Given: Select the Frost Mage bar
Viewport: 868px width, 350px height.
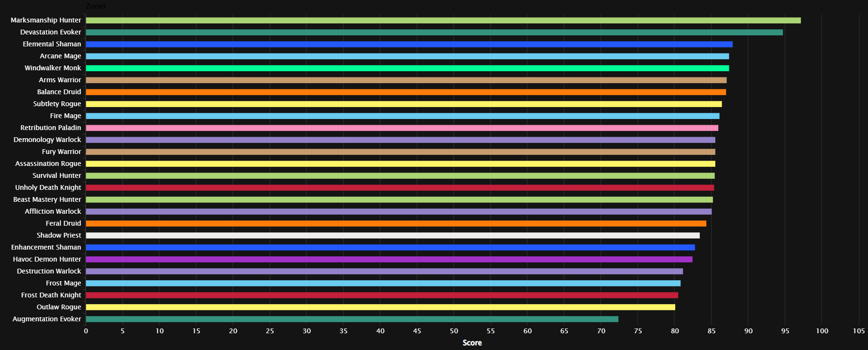Looking at the screenshot, I should coord(383,283).
